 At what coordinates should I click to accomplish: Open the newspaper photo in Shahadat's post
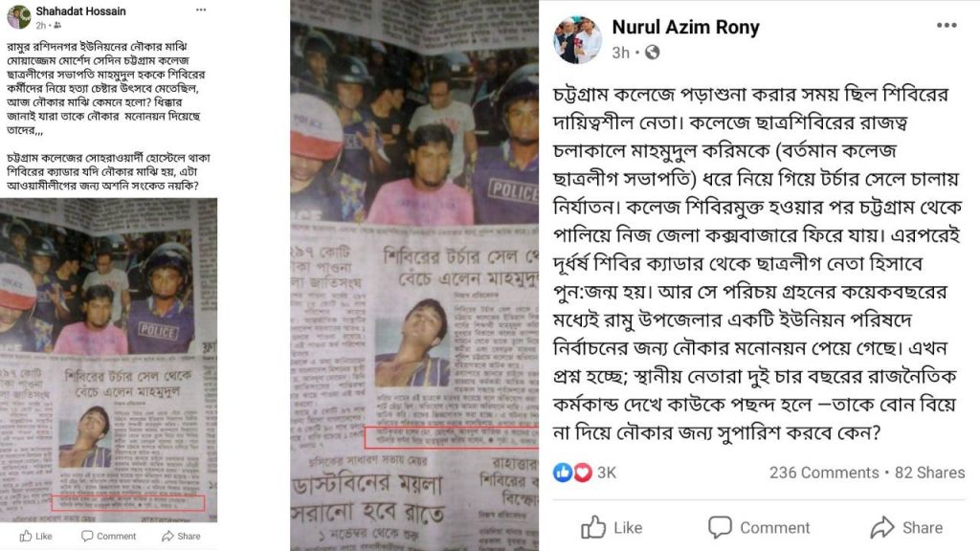pos(109,360)
